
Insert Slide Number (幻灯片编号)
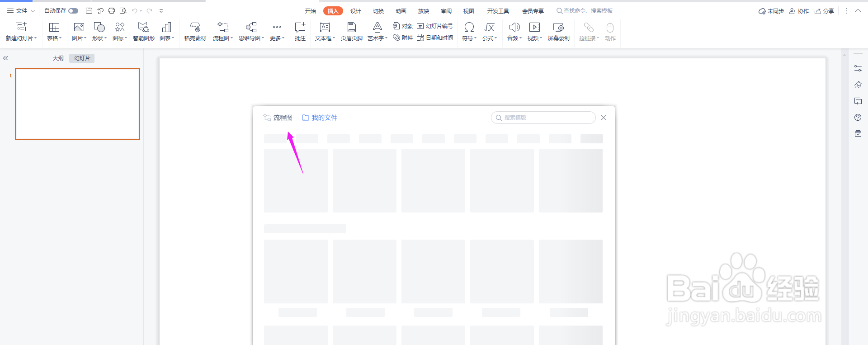[x=434, y=26]
